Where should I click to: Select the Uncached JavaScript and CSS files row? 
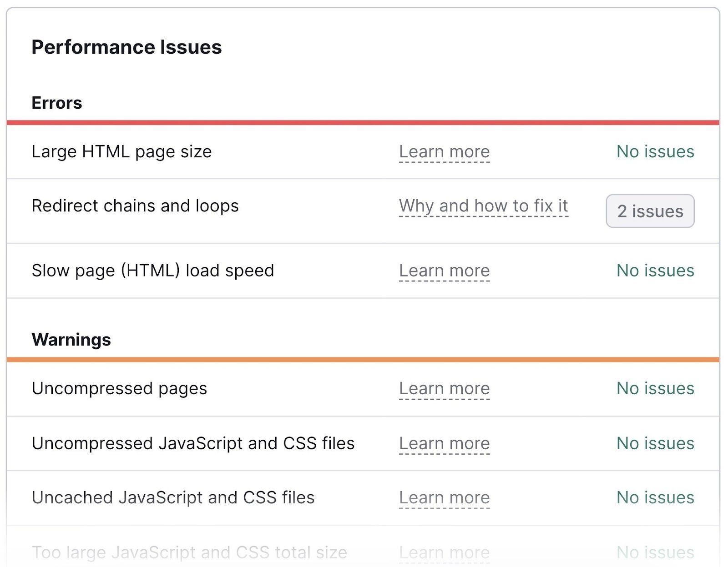point(172,497)
